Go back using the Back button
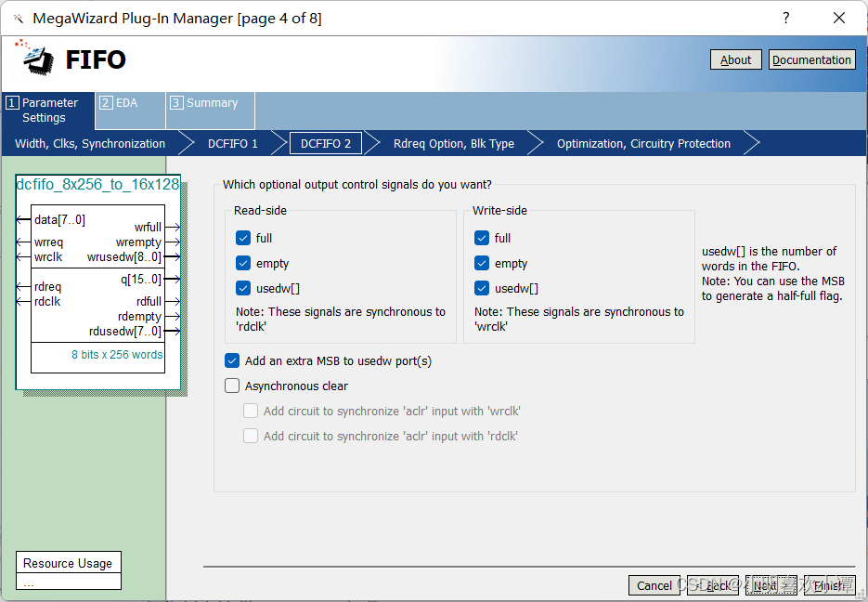 (x=715, y=585)
